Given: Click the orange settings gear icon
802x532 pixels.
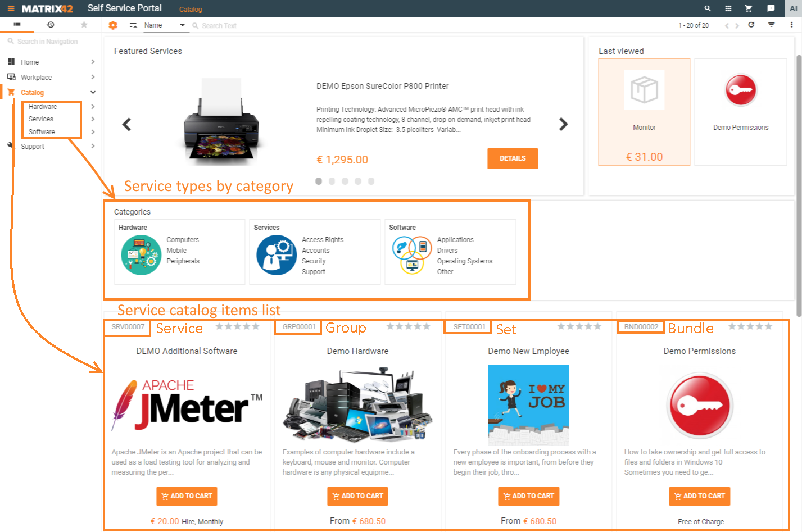Looking at the screenshot, I should pos(112,25).
